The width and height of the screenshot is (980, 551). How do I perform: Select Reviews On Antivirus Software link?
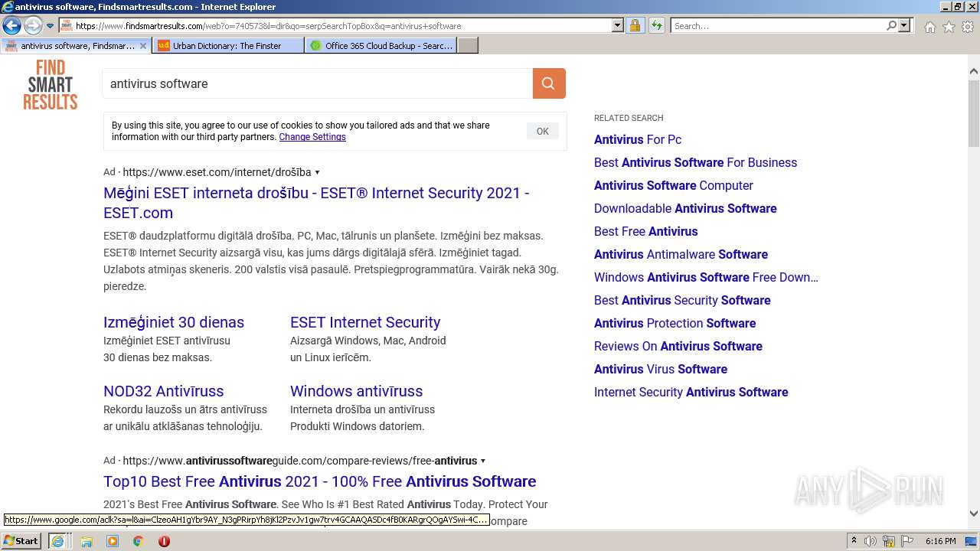point(678,346)
